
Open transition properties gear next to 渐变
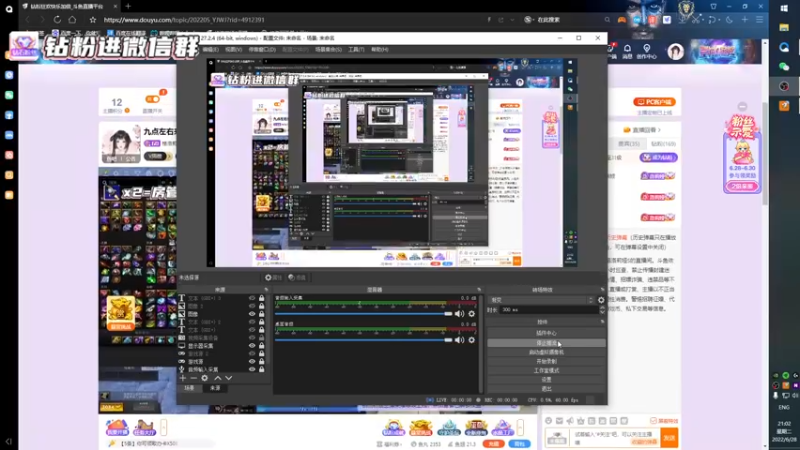click(x=601, y=300)
